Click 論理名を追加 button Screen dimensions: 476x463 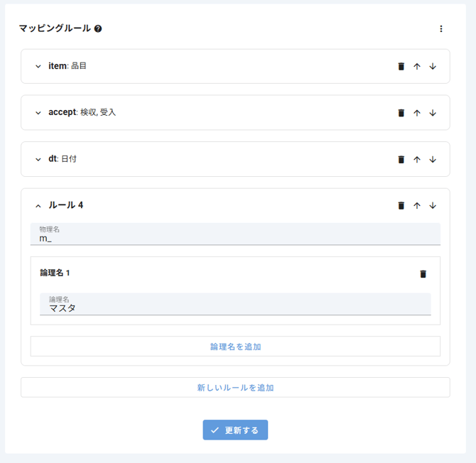point(235,347)
